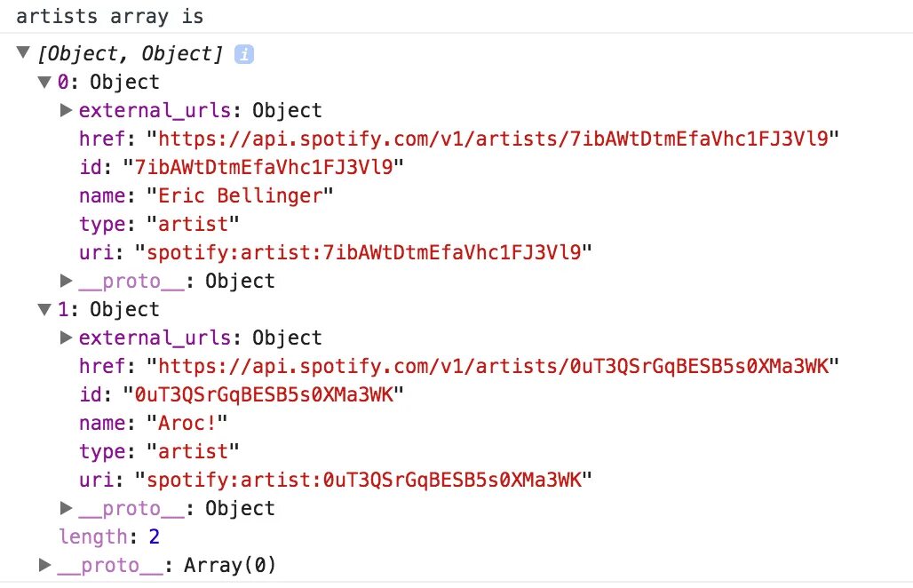Expand the Array(0) __proto__ entry

44,564
